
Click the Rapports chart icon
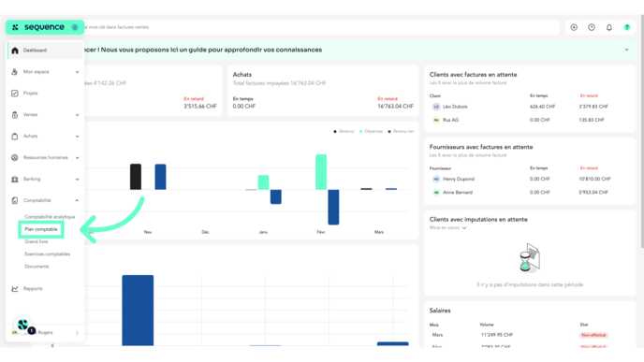tap(15, 288)
